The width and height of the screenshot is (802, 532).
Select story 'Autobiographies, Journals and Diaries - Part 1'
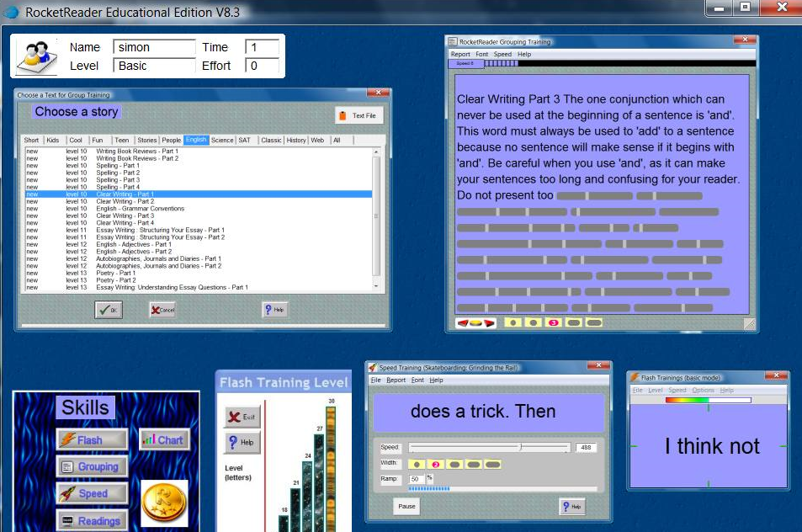[199, 258]
